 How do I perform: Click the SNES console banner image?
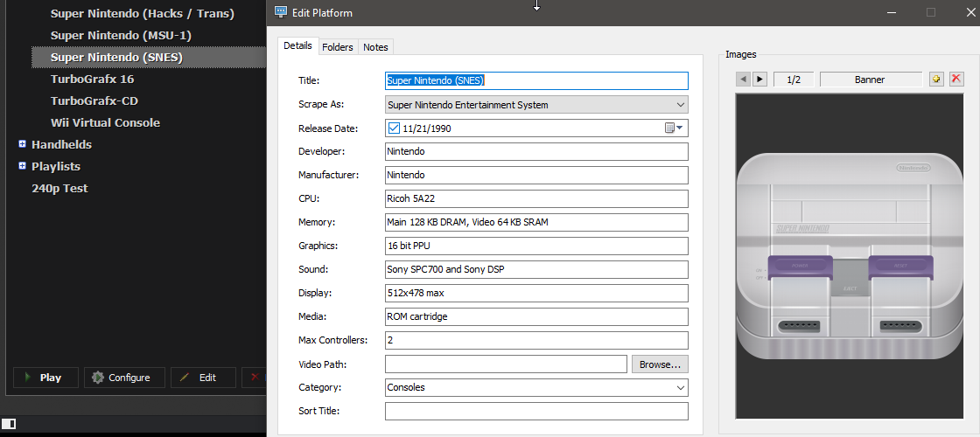[x=850, y=256]
